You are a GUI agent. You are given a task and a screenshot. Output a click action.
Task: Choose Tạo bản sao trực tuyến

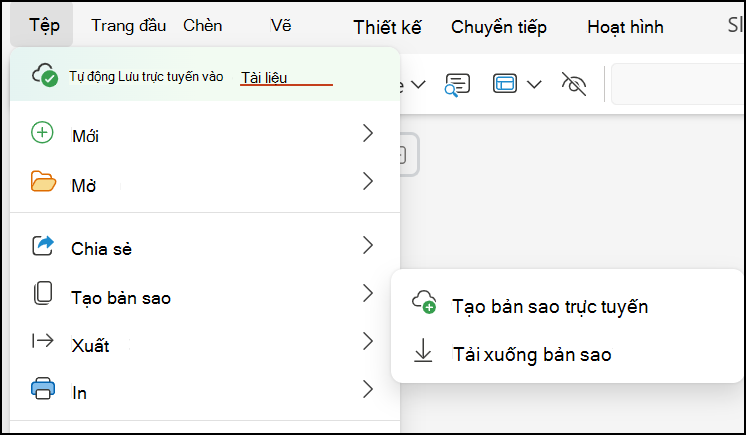(550, 306)
